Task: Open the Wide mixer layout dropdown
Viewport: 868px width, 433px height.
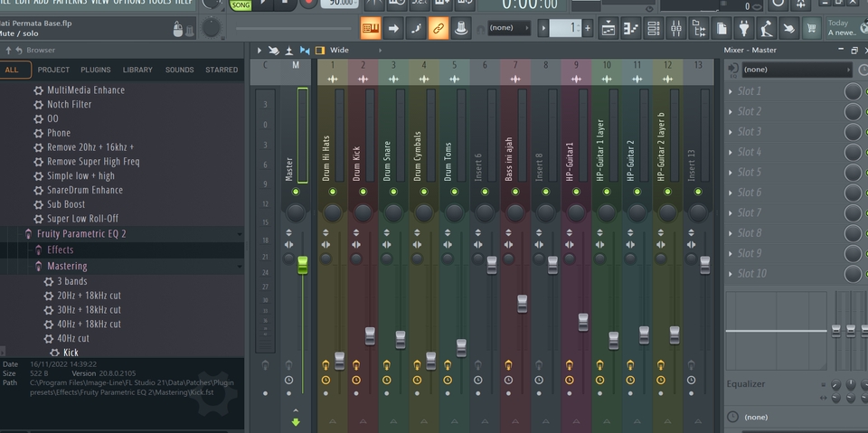Action: (354, 51)
